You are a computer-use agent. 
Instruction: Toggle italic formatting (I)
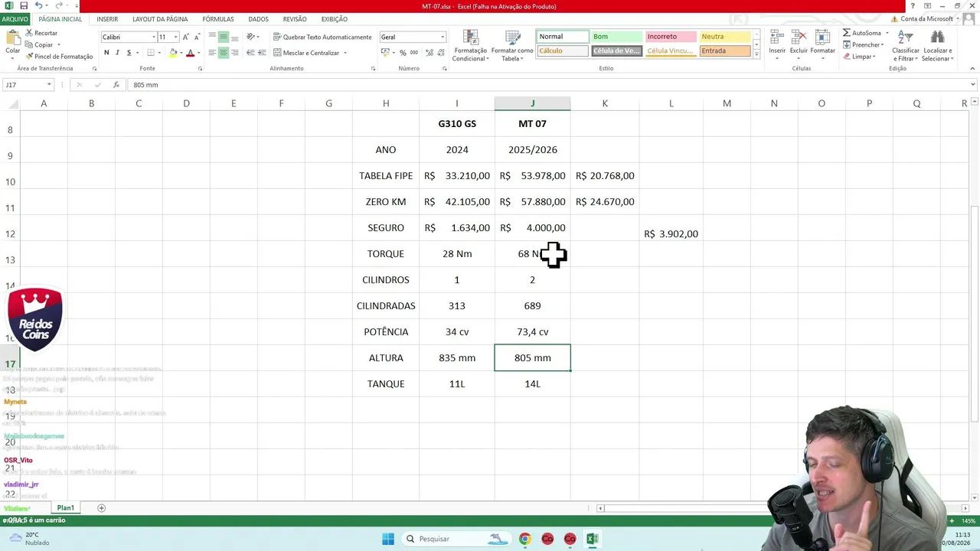click(117, 53)
